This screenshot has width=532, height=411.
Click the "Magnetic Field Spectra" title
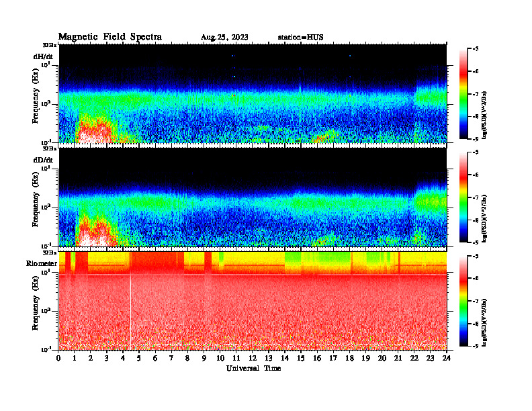[110, 37]
